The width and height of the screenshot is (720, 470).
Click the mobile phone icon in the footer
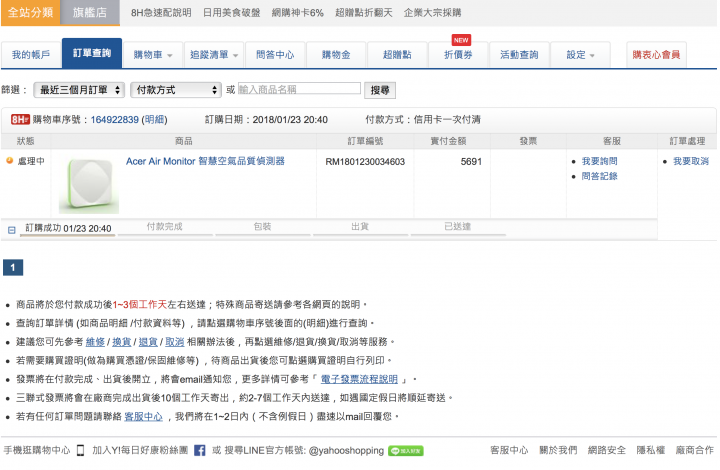80,450
